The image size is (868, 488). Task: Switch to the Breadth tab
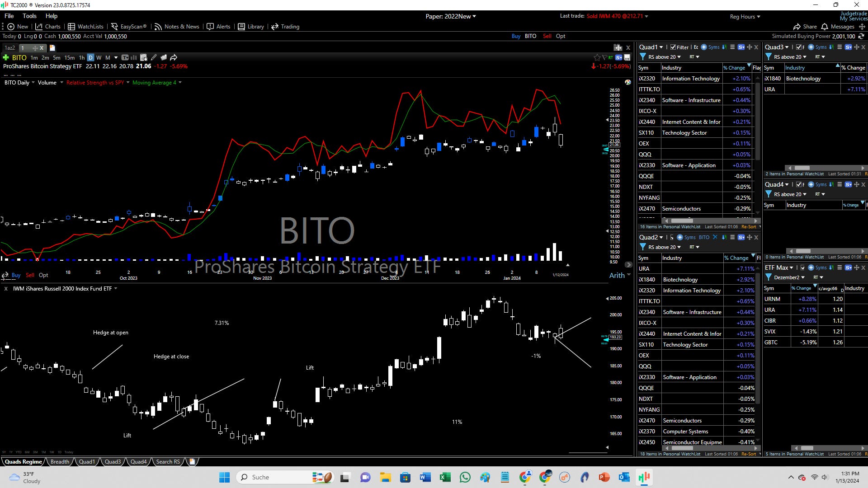60,462
